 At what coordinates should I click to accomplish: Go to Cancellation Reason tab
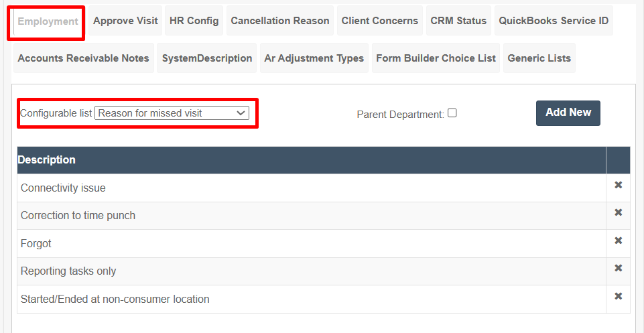(279, 21)
